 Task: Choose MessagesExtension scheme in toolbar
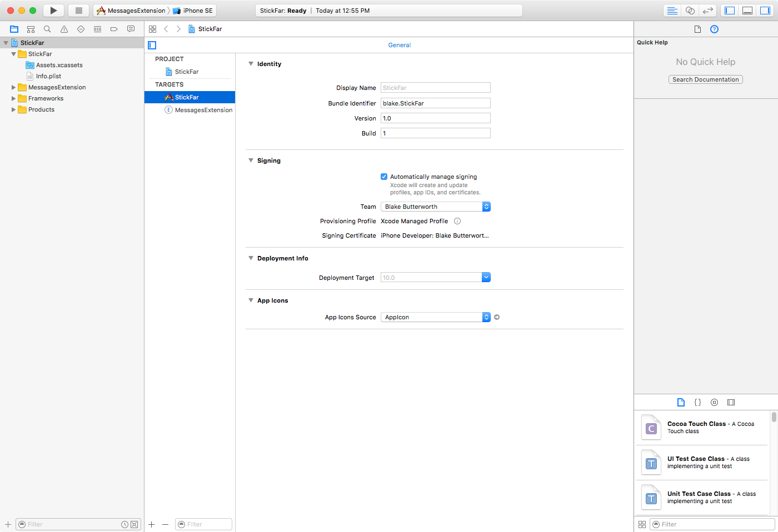click(x=131, y=11)
